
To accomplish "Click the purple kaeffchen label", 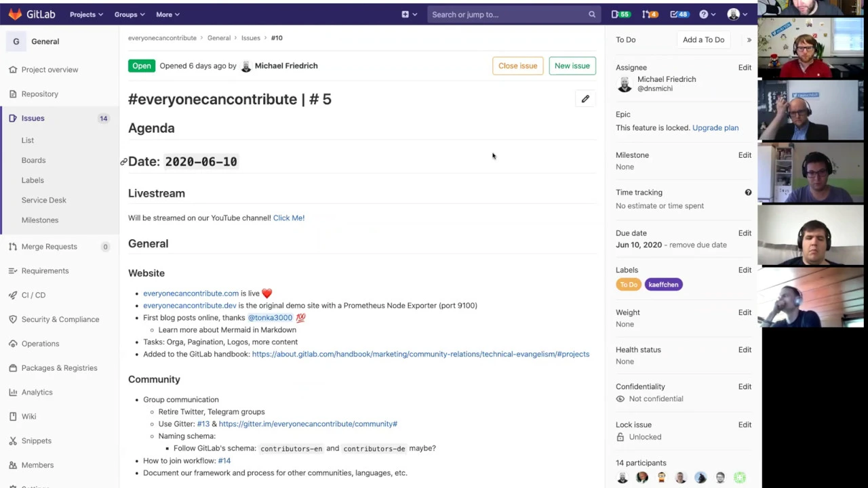I will (663, 285).
